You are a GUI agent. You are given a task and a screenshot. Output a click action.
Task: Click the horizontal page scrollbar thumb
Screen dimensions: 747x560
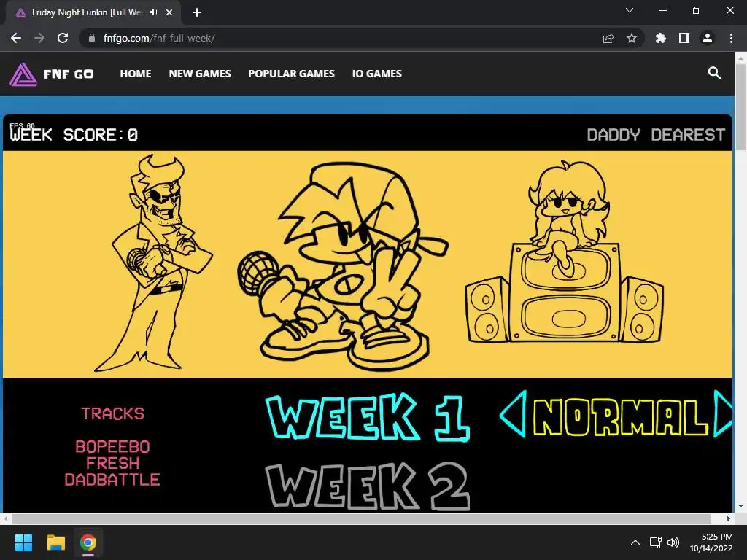click(361, 518)
